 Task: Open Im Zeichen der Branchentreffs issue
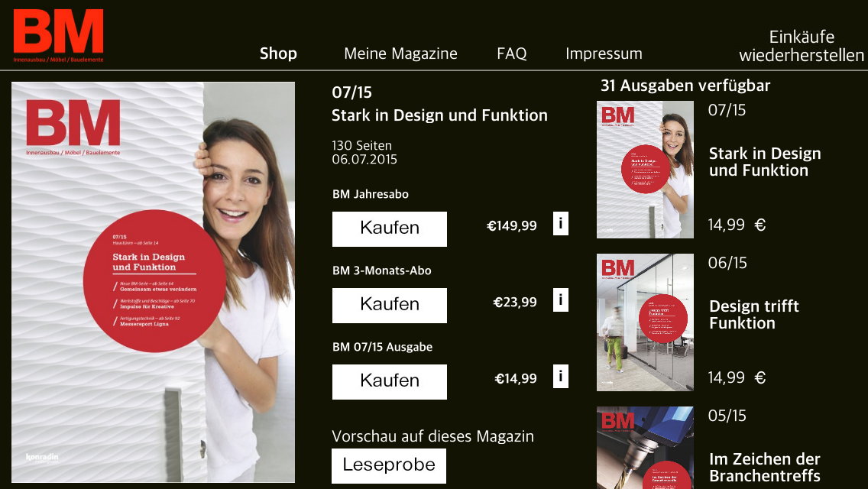tap(765, 468)
